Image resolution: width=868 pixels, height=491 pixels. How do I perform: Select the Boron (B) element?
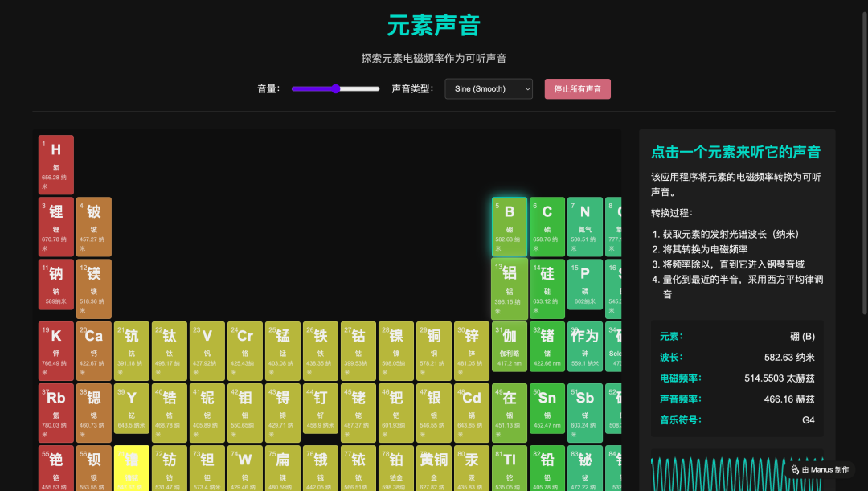tap(510, 226)
